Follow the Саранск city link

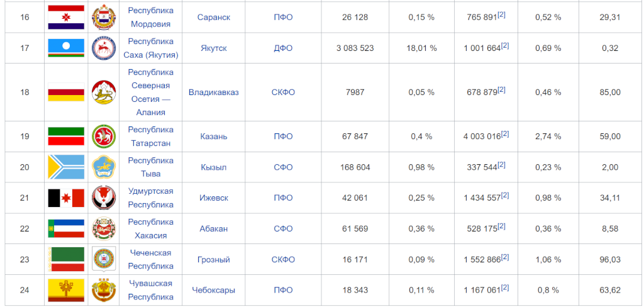pyautogui.click(x=214, y=17)
